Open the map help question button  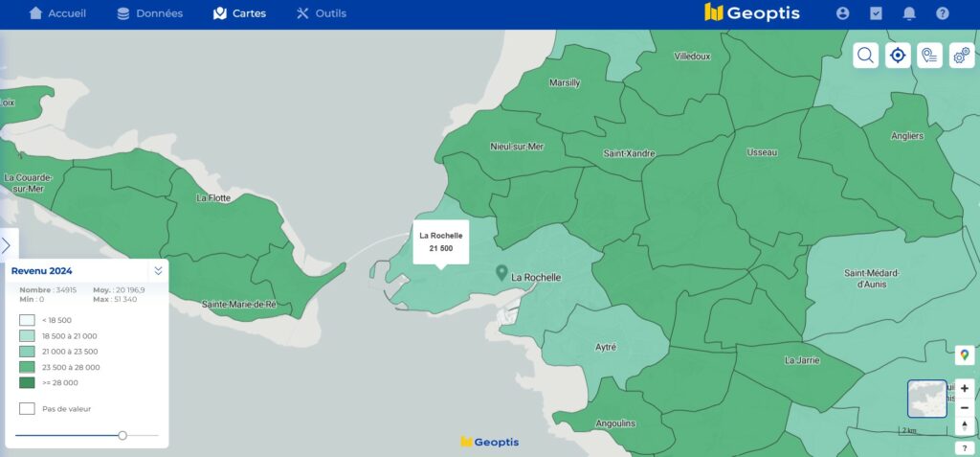pos(965,448)
